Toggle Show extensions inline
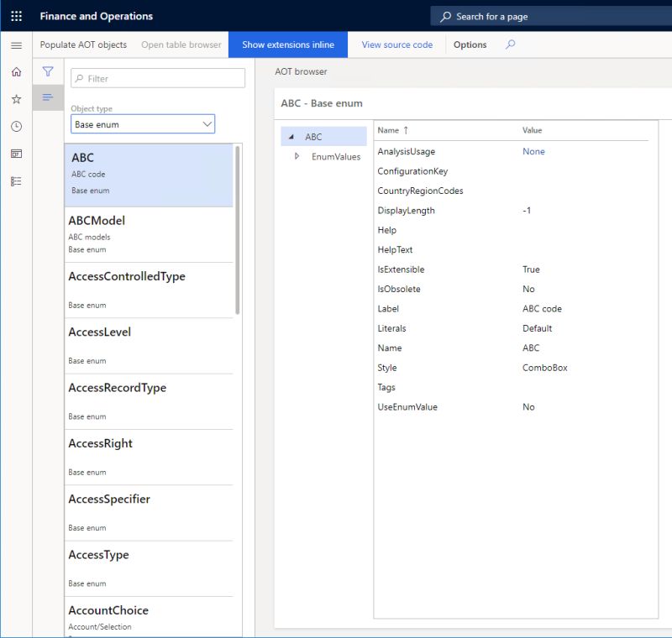 tap(288, 44)
